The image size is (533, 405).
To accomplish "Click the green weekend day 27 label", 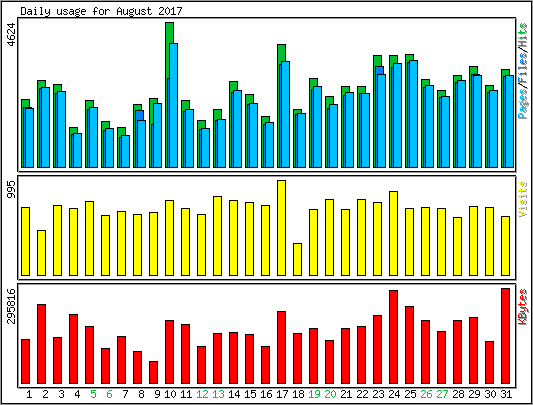I will (x=442, y=394).
